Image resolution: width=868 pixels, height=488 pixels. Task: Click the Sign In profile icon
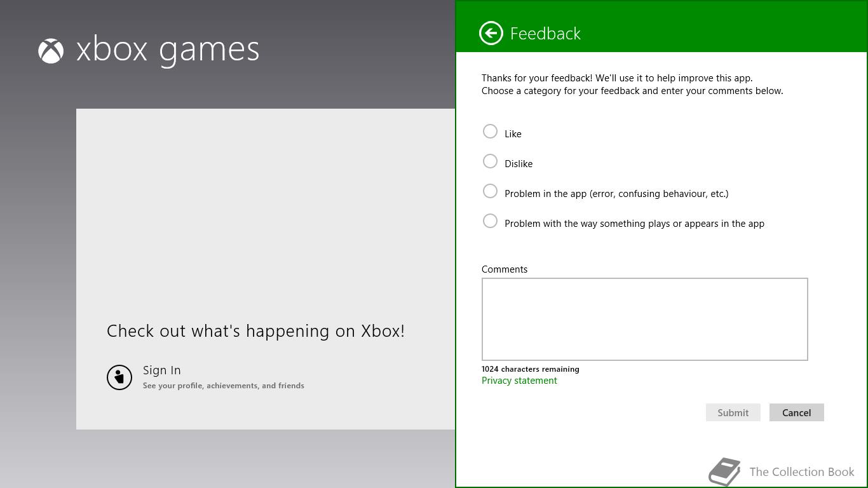[x=119, y=377]
